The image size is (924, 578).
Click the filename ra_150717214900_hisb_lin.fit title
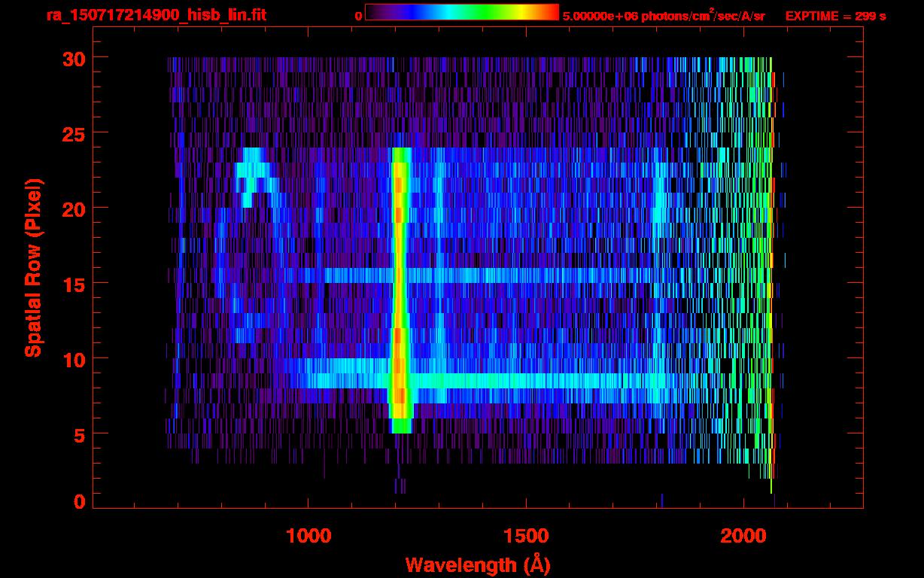(156, 15)
